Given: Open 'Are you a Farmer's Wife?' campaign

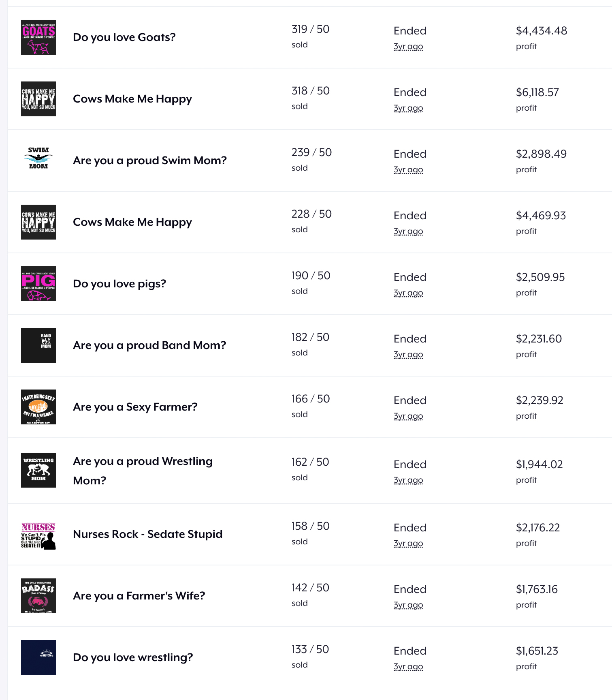Looking at the screenshot, I should pos(139,596).
